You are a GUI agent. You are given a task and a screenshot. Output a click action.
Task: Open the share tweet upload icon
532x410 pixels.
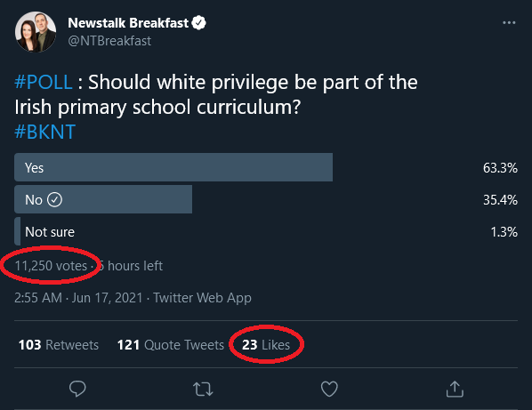point(455,389)
